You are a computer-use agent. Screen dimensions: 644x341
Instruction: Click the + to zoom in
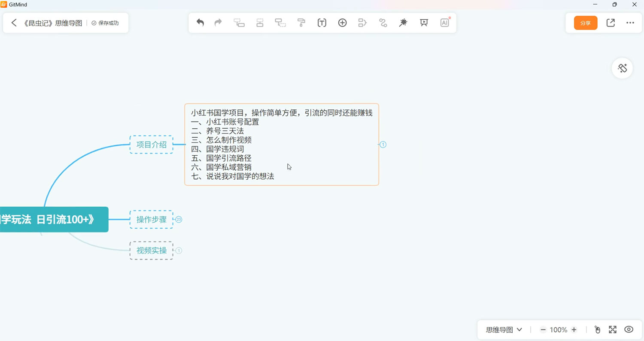[574, 330]
